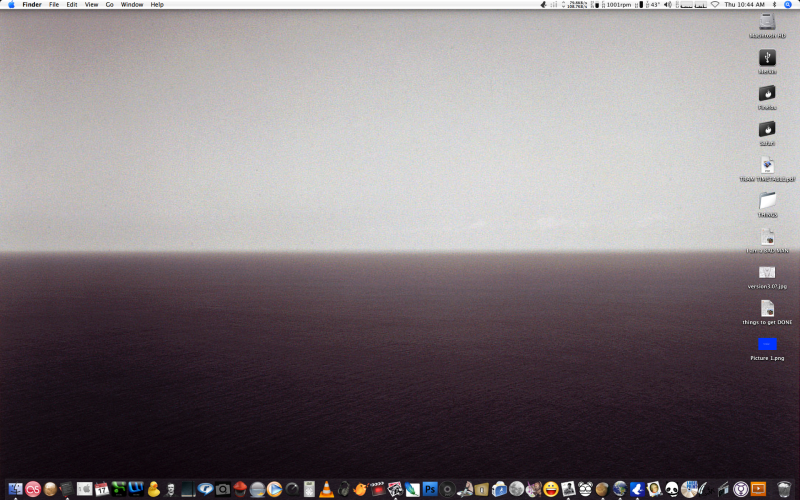Viewport: 800px width, 500px height.
Task: Open the red clapperboard video app
Action: [378, 489]
